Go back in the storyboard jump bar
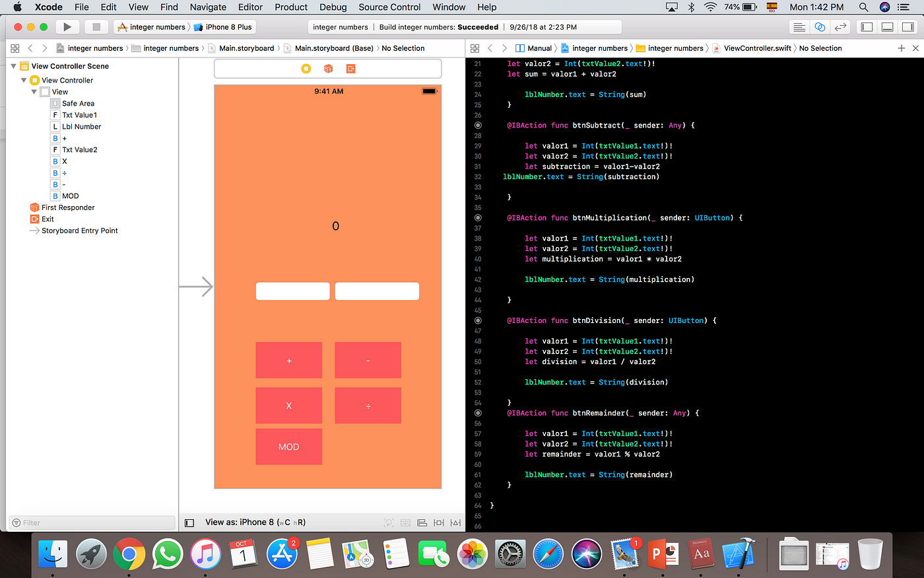Viewport: 924px width, 578px height. pos(30,48)
